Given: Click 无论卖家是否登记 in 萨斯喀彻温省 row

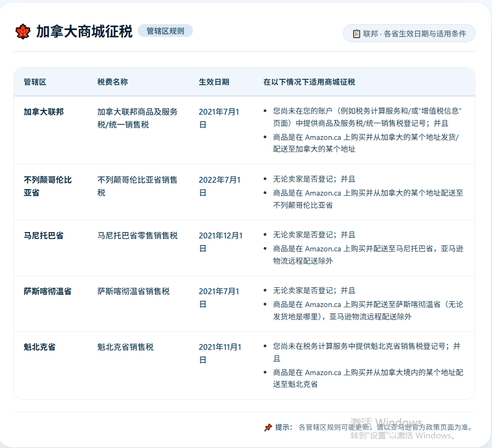Looking at the screenshot, I should [x=314, y=290].
